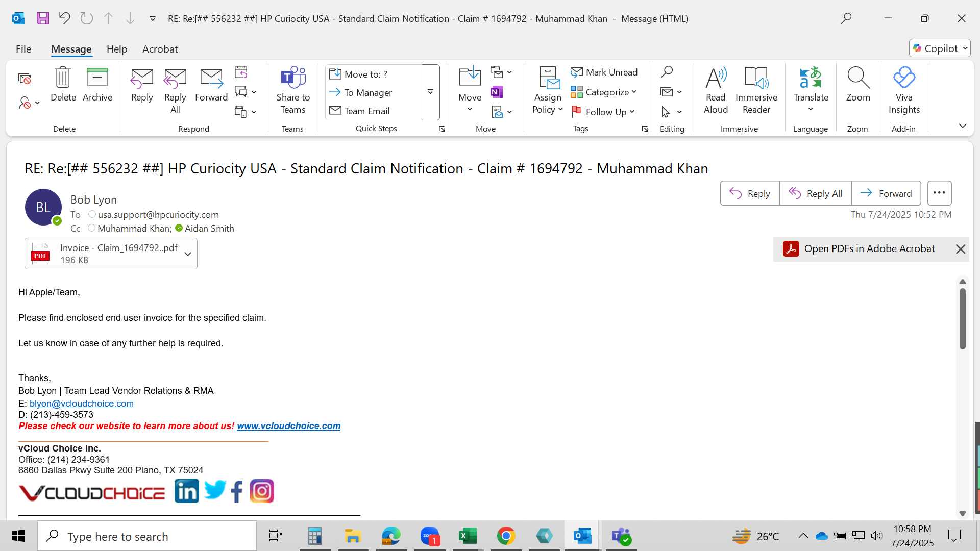The image size is (980, 551).
Task: Click the Find icon in Editing group
Action: tap(667, 72)
